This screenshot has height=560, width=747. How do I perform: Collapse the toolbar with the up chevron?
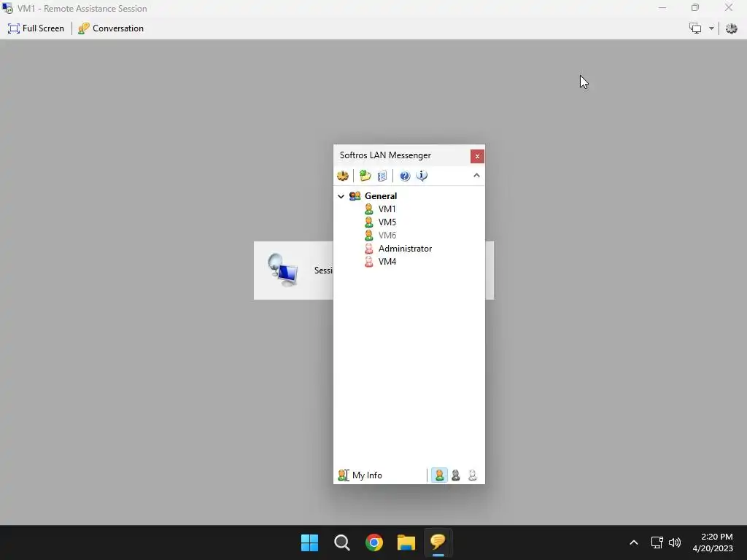(x=476, y=176)
